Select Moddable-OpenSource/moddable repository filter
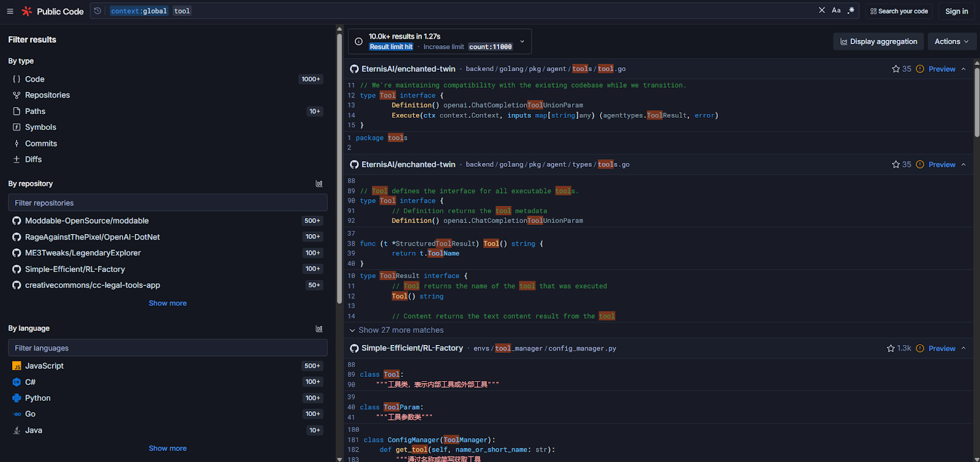 tap(167, 221)
